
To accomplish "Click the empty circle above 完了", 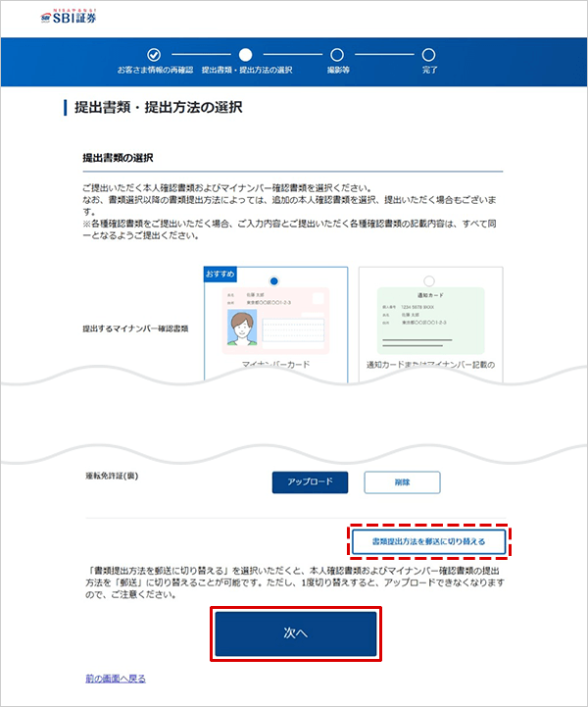I will coord(429,55).
